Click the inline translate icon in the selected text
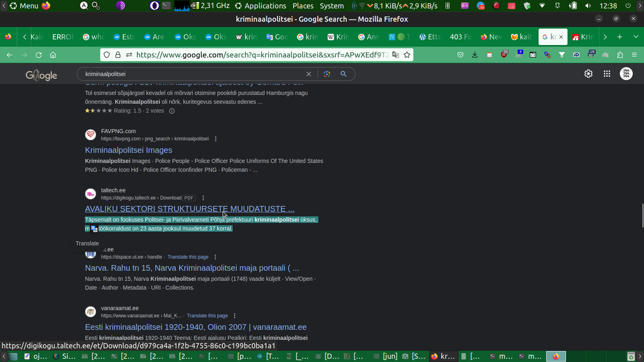 pyautogui.click(x=94, y=229)
